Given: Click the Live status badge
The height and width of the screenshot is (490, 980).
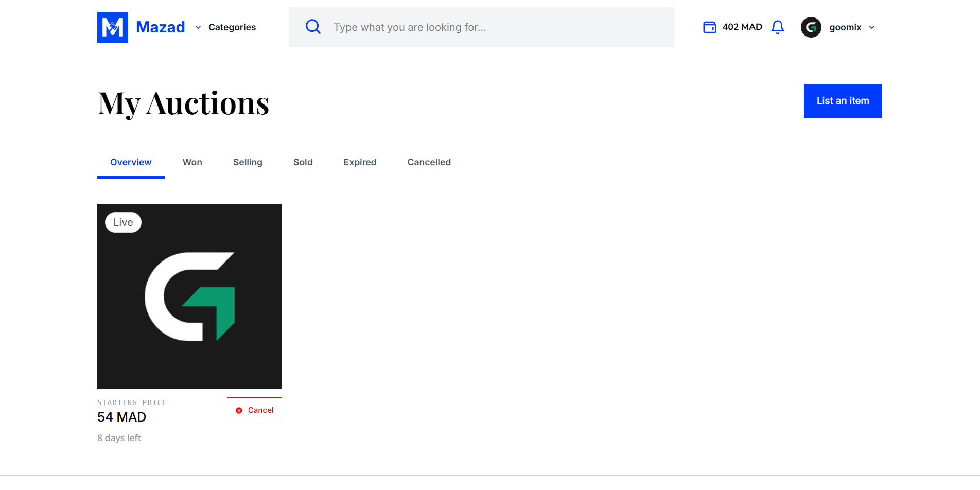Looking at the screenshot, I should (123, 222).
